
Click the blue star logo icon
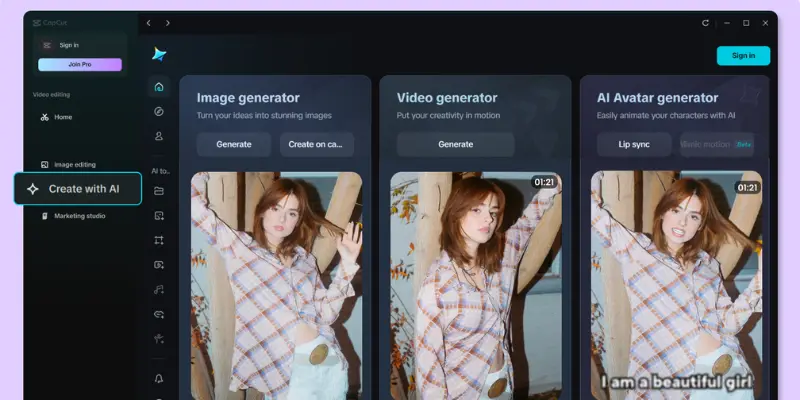coord(159,54)
